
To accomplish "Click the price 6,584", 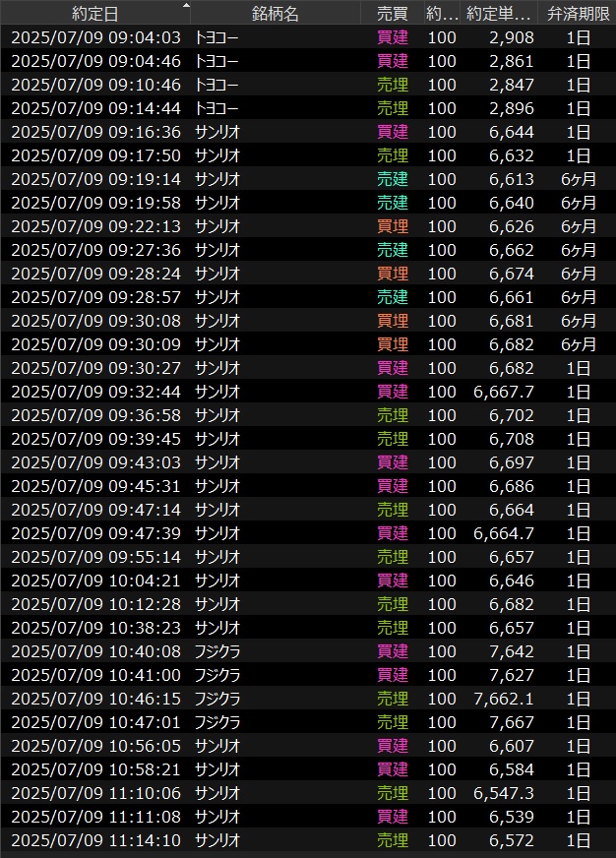I will tap(512, 769).
